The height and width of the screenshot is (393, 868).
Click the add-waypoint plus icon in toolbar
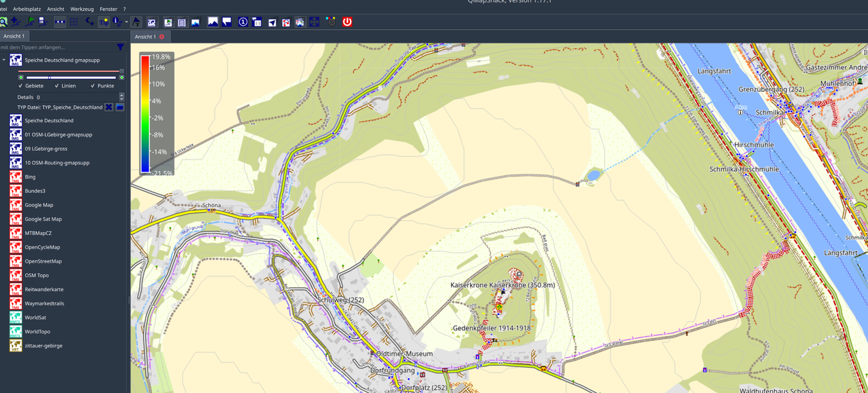[x=16, y=22]
